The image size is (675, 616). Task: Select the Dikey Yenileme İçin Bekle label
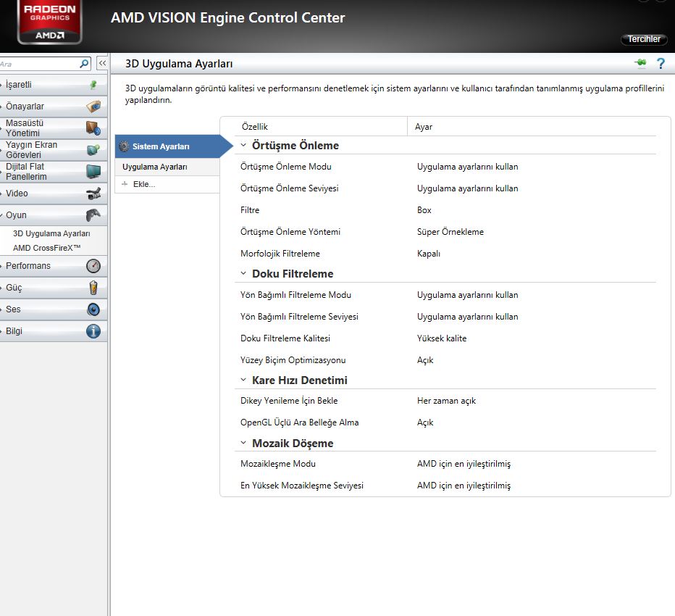pos(289,401)
